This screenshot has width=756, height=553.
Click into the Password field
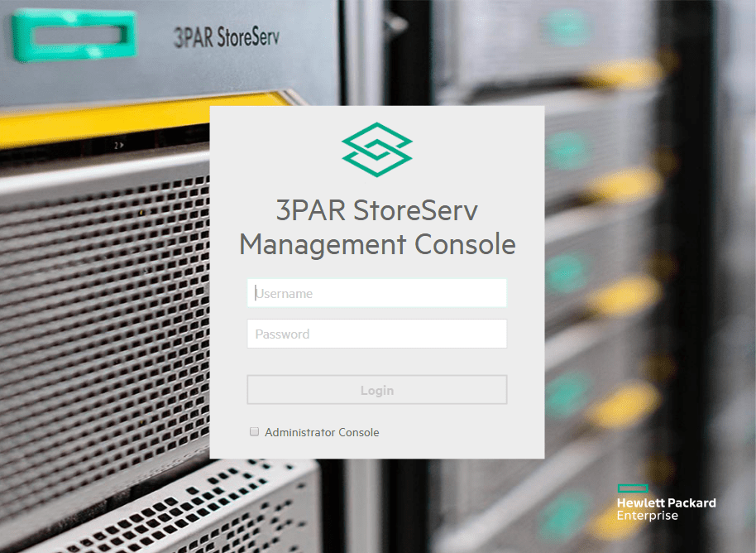(376, 334)
